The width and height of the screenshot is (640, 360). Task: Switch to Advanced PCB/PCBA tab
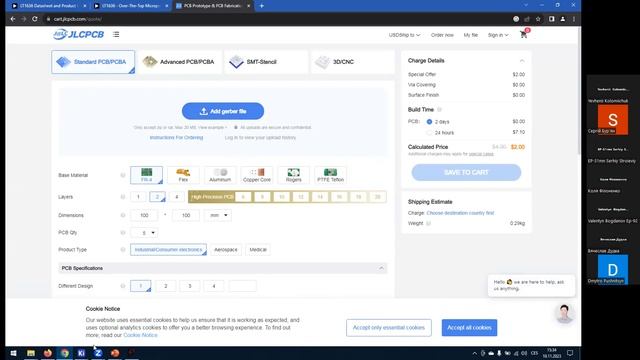pos(180,62)
